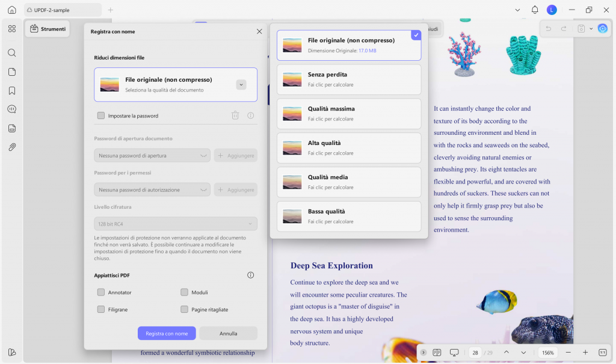Go to next page arrow
616x364 pixels.
click(523, 353)
